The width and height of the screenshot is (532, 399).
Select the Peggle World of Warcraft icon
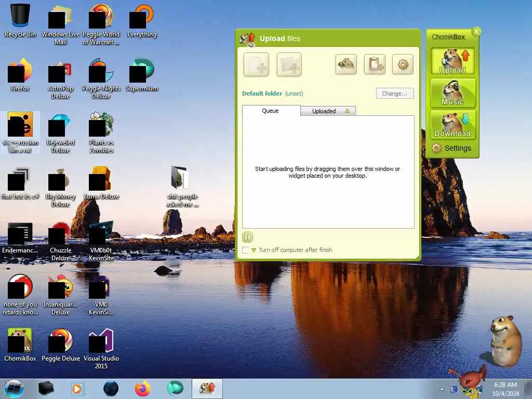point(101,24)
